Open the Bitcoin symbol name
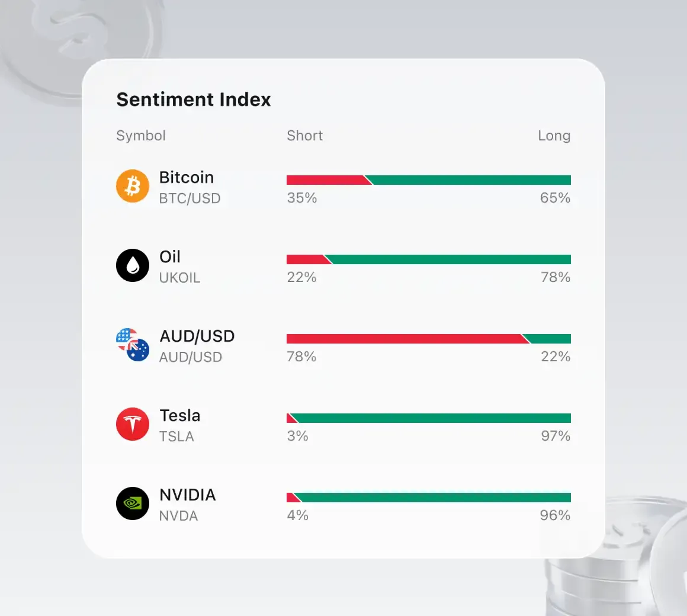Image resolution: width=687 pixels, height=616 pixels. pyautogui.click(x=187, y=178)
